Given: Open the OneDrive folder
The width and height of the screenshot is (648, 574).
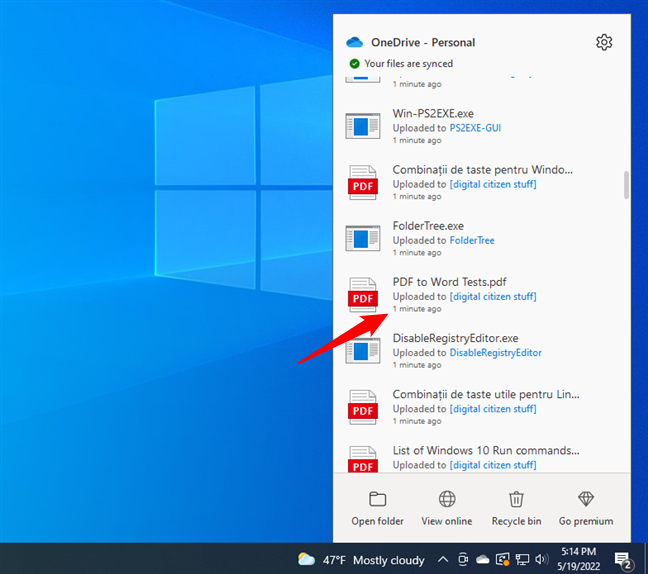Looking at the screenshot, I should tap(377, 508).
